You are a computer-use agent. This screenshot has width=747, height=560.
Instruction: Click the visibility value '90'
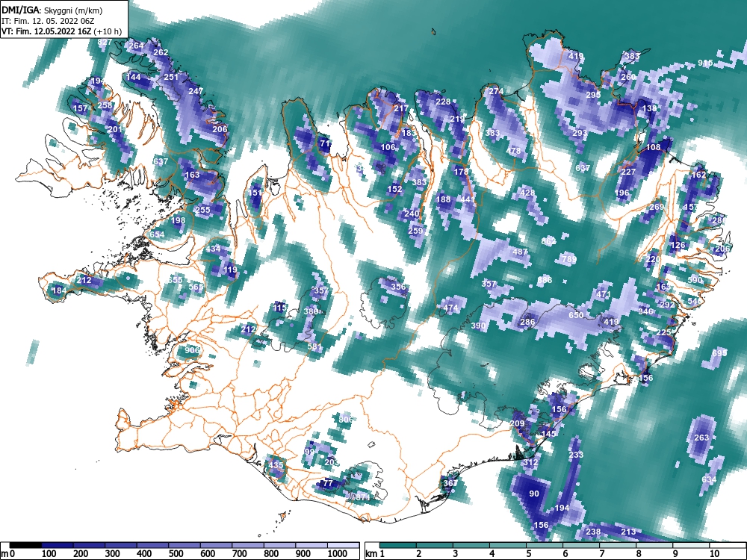click(534, 494)
